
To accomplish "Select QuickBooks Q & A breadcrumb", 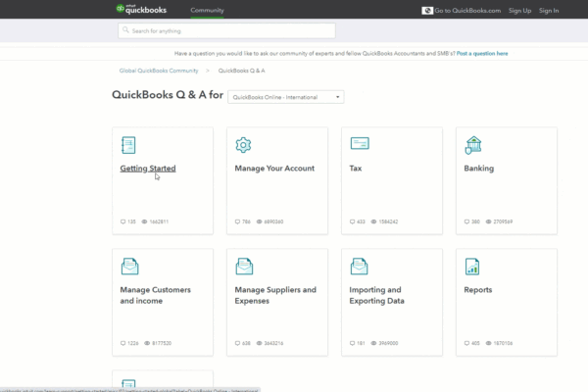I will pos(241,71).
